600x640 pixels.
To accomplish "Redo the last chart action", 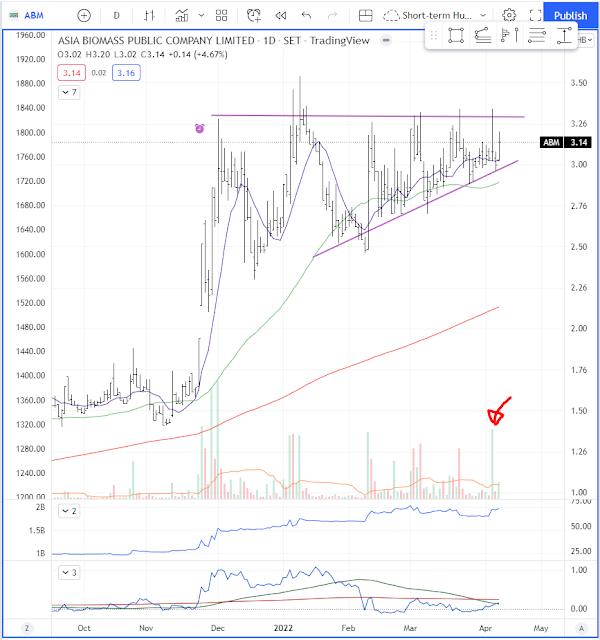I will point(333,16).
